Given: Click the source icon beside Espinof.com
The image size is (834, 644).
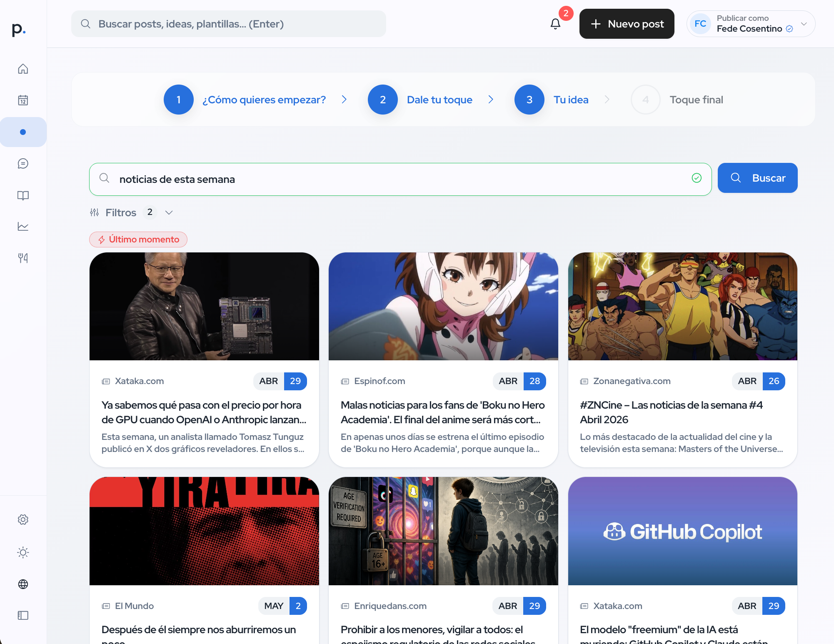Looking at the screenshot, I should click(x=345, y=381).
